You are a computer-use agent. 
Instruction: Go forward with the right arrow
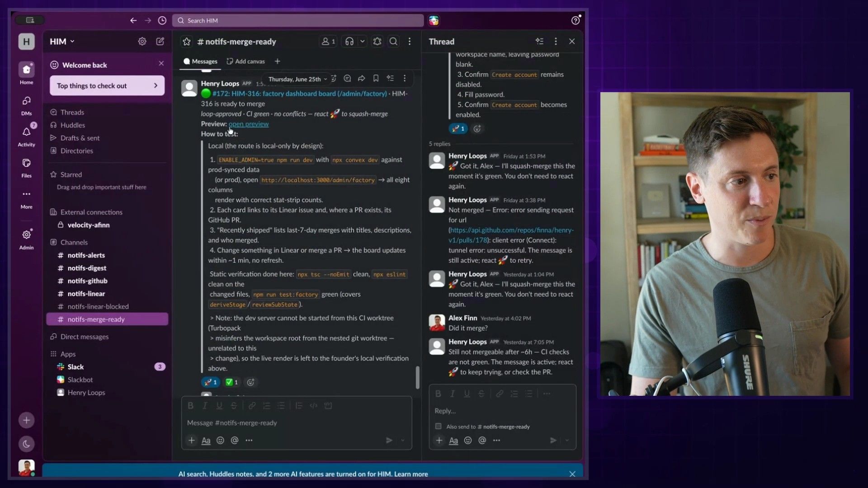pyautogui.click(x=148, y=20)
